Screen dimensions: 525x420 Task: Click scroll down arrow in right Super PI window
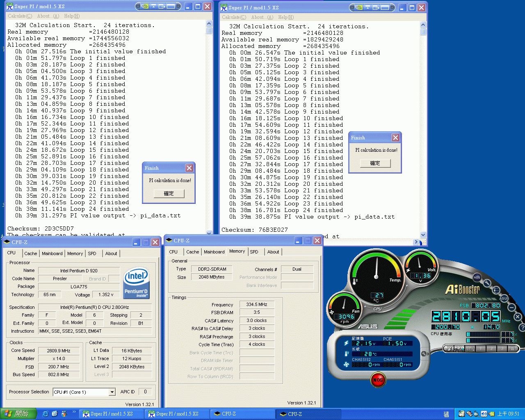coord(423,235)
